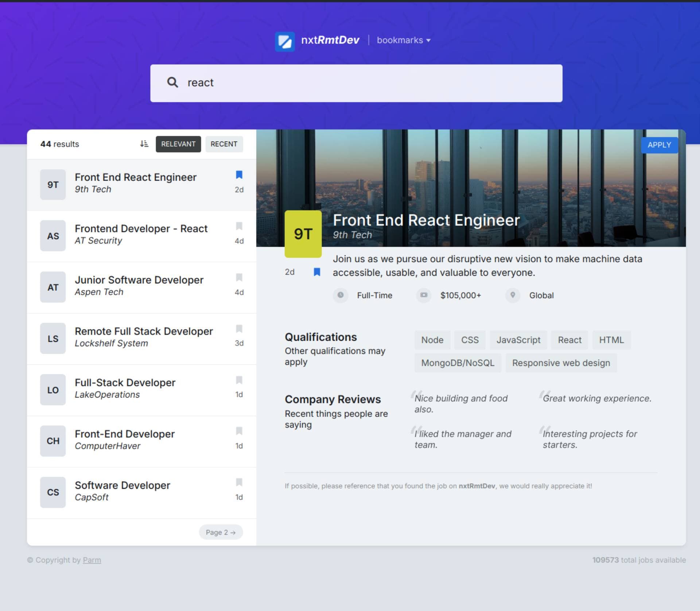Image resolution: width=700 pixels, height=611 pixels.
Task: Sort results by RELEVANT
Action: (x=178, y=144)
